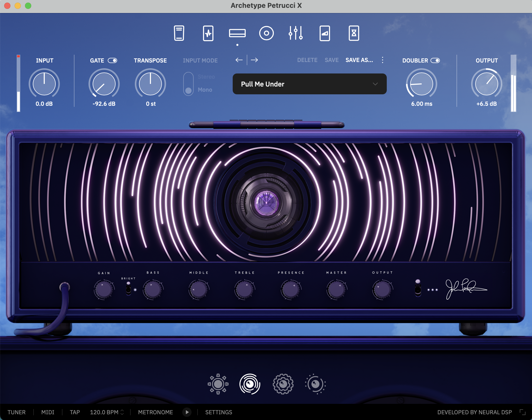Click the John Petrucci signature on amp
This screenshot has width=532, height=420.
click(x=466, y=289)
